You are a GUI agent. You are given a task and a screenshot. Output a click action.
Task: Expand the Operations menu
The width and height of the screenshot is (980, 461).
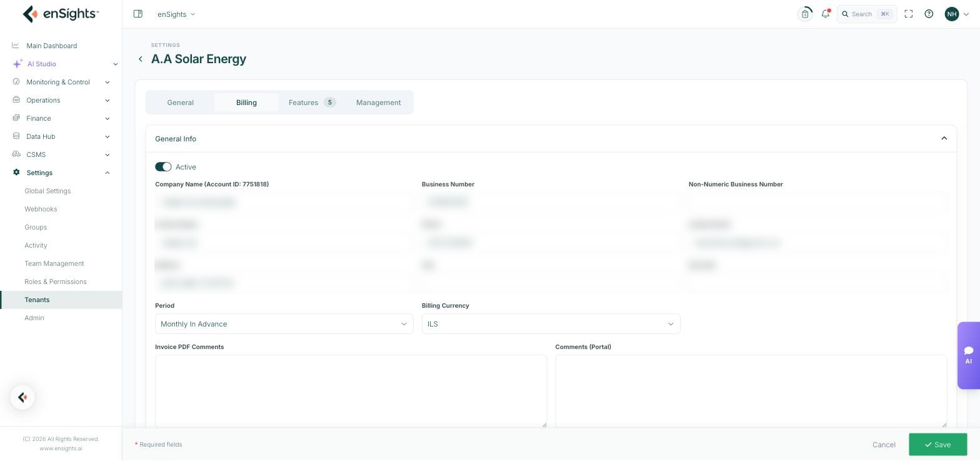click(x=107, y=100)
